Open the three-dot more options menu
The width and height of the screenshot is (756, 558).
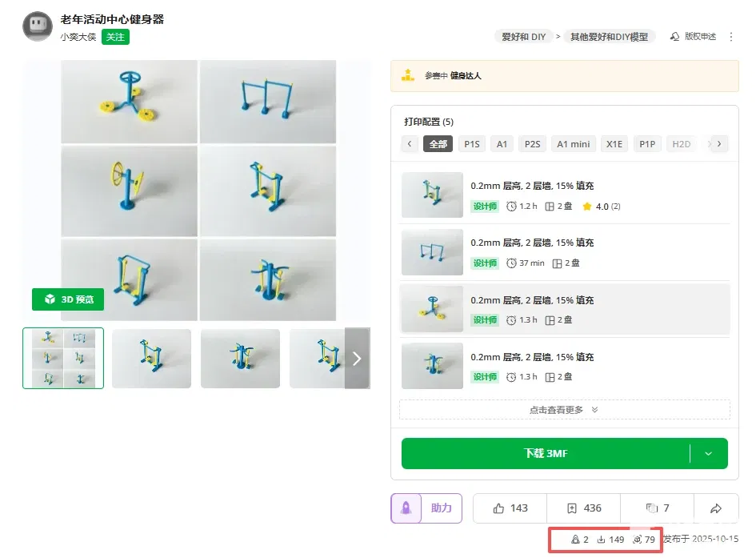[731, 37]
